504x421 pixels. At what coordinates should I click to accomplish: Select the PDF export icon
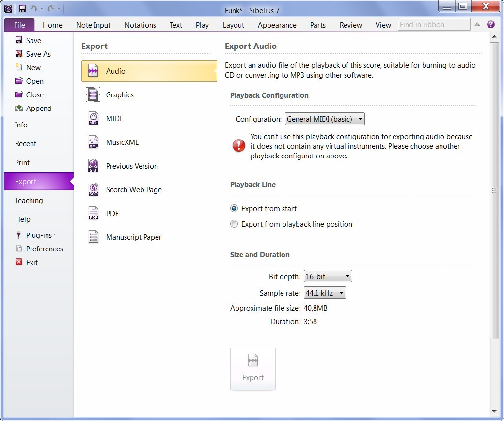point(93,213)
